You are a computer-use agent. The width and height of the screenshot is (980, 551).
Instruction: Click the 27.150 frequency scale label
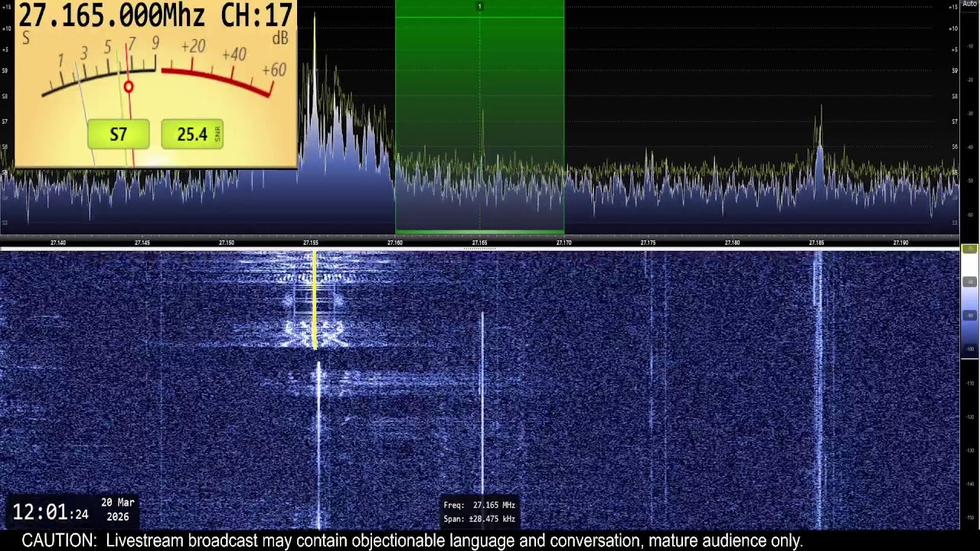[x=227, y=243]
